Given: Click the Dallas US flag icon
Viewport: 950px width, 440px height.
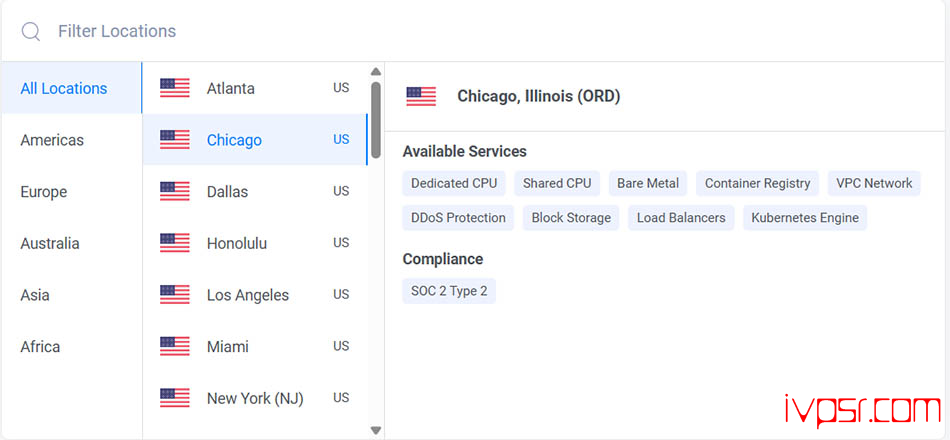Looking at the screenshot, I should pyautogui.click(x=175, y=191).
